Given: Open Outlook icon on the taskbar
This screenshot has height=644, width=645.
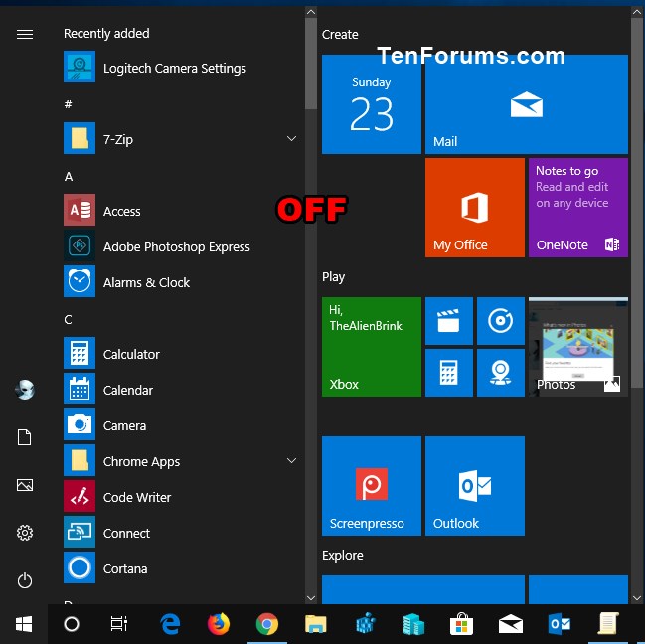Looking at the screenshot, I should point(559,624).
